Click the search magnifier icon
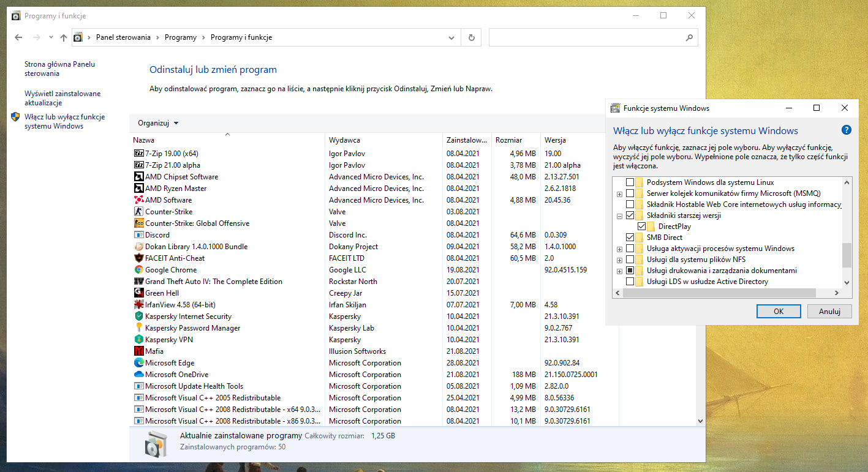Screen dimensions: 868x472 tap(689, 37)
